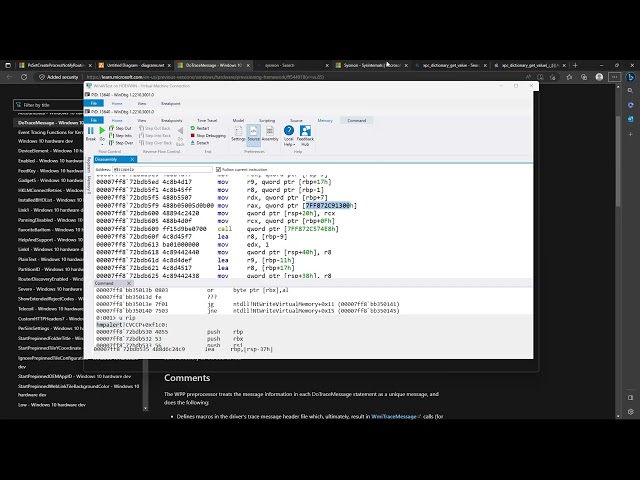The width and height of the screenshot is (640, 480).
Task: Click the highlighted 7FF872C91300h address
Action: [x=328, y=205]
